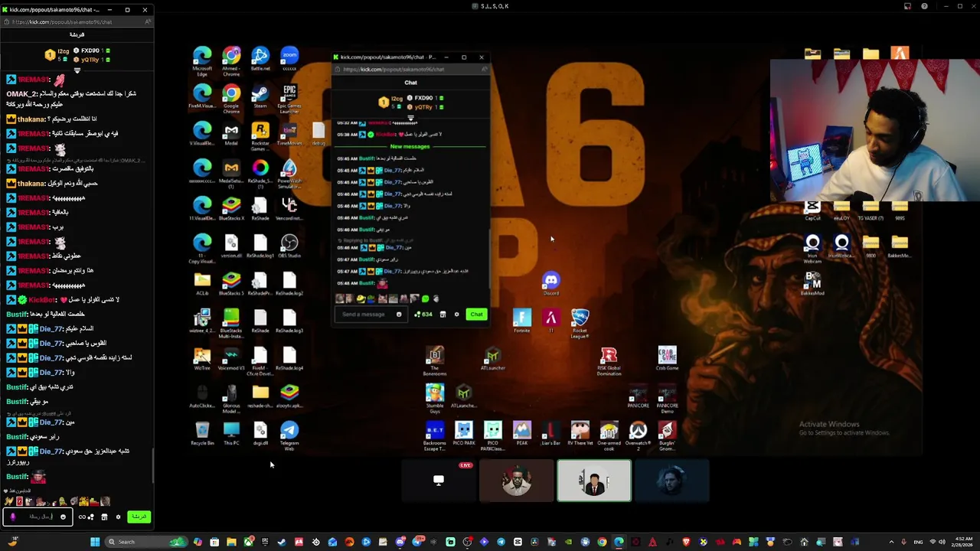Launch the Zoom desktop shortcut
The height and width of the screenshot is (551, 980).
(x=289, y=58)
